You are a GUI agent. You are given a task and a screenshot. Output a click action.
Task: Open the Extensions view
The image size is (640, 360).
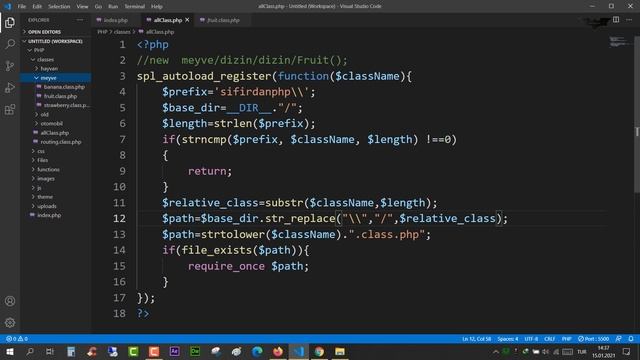10,109
